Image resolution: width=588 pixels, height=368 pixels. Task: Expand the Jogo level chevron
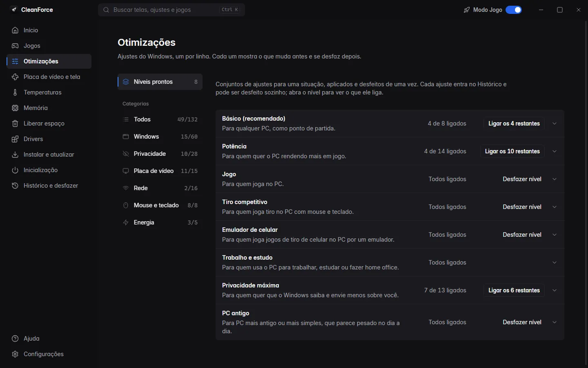[x=555, y=179]
